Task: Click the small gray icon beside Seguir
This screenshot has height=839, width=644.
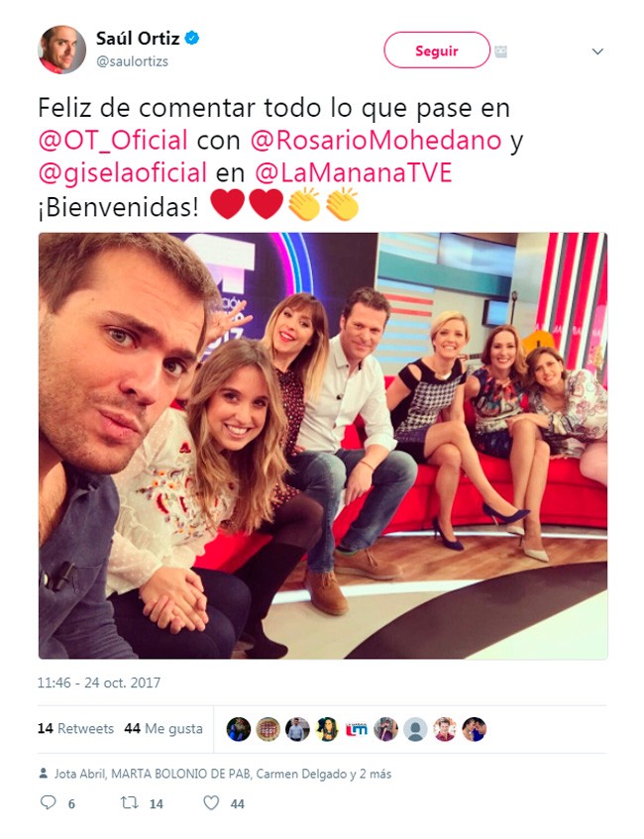Action: coord(501,52)
